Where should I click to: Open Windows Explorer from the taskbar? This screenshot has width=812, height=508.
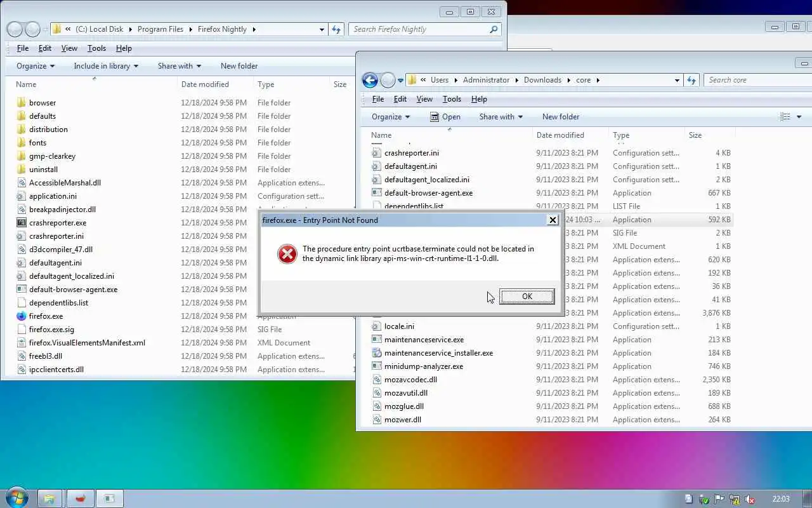click(x=49, y=498)
